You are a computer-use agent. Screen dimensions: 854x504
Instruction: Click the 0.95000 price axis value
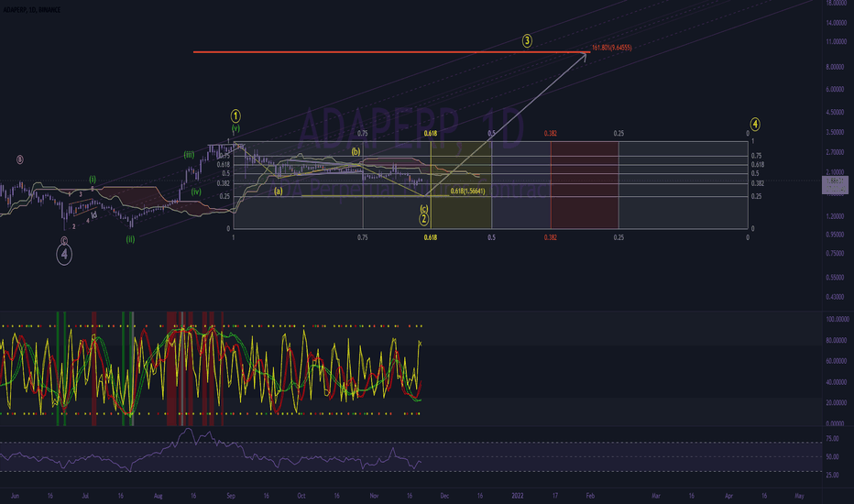(x=836, y=235)
